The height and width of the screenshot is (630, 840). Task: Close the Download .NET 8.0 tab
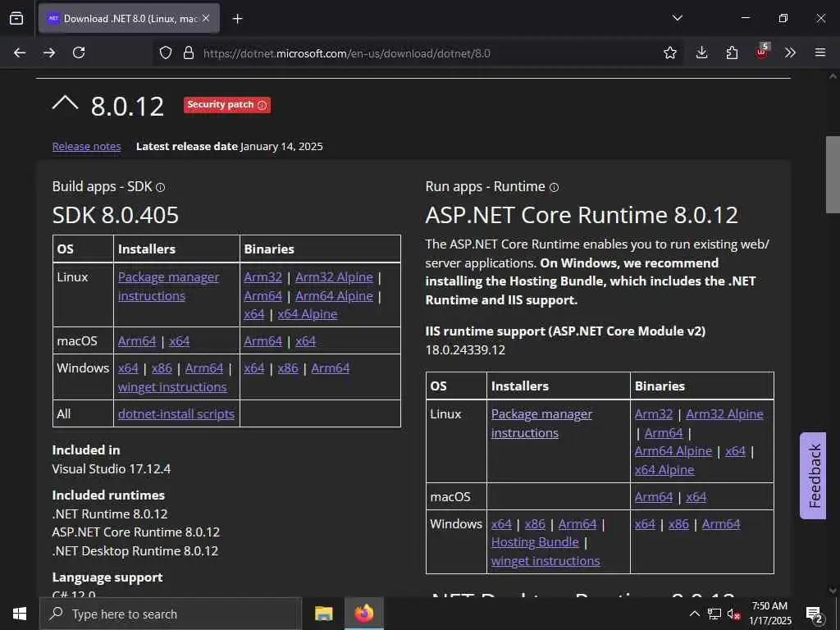tap(206, 18)
